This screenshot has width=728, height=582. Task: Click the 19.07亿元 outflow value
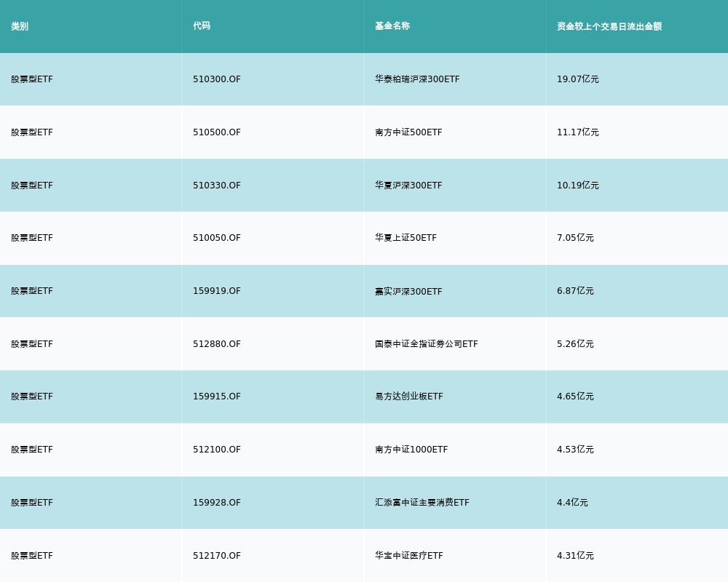pos(577,79)
